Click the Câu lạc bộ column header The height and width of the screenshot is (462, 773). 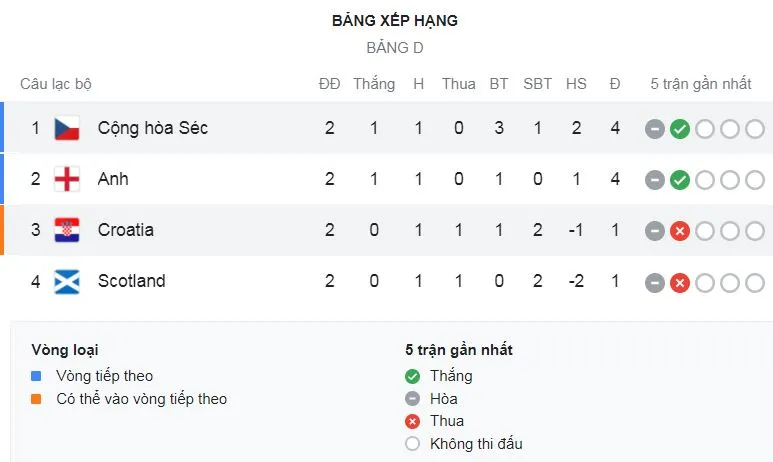pyautogui.click(x=56, y=84)
